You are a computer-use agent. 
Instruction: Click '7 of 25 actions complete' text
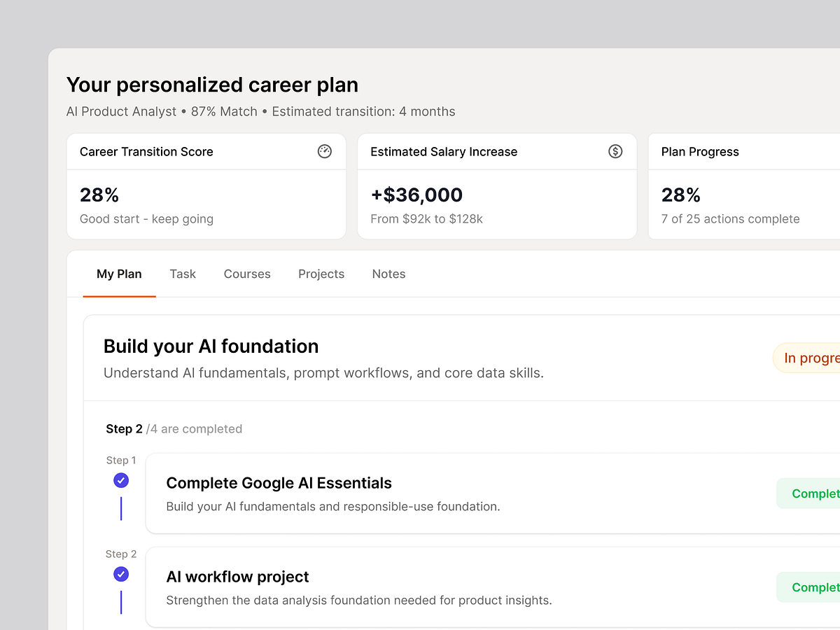[730, 218]
